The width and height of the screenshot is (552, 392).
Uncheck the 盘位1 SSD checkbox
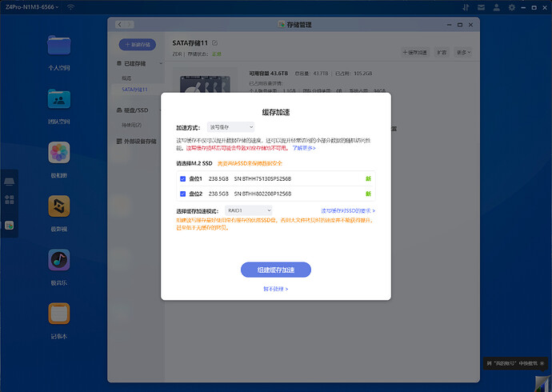click(x=183, y=179)
